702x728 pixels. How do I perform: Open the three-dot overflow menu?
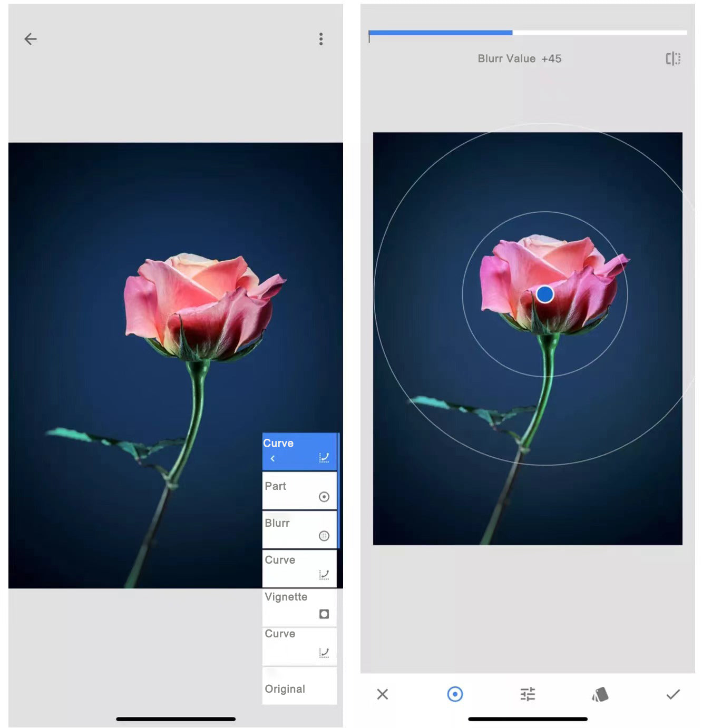[320, 39]
